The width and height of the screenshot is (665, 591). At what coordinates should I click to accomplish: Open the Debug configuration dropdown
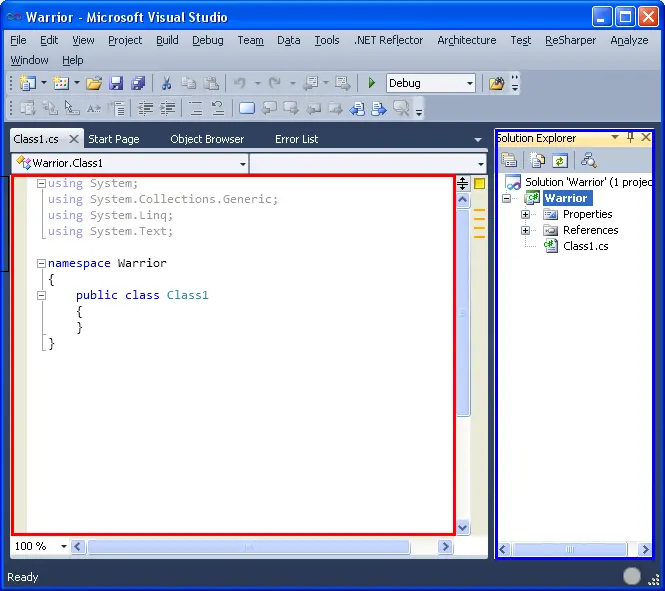(x=469, y=83)
